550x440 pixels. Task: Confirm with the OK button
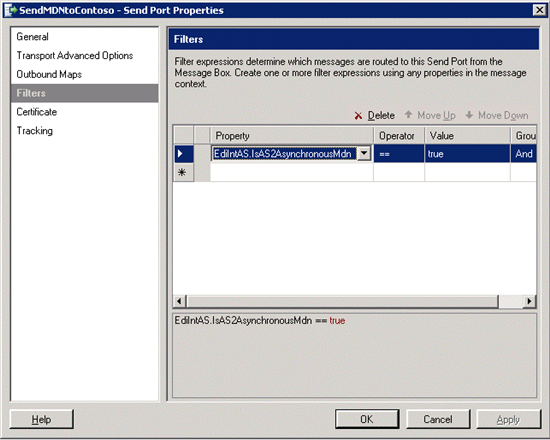point(367,419)
